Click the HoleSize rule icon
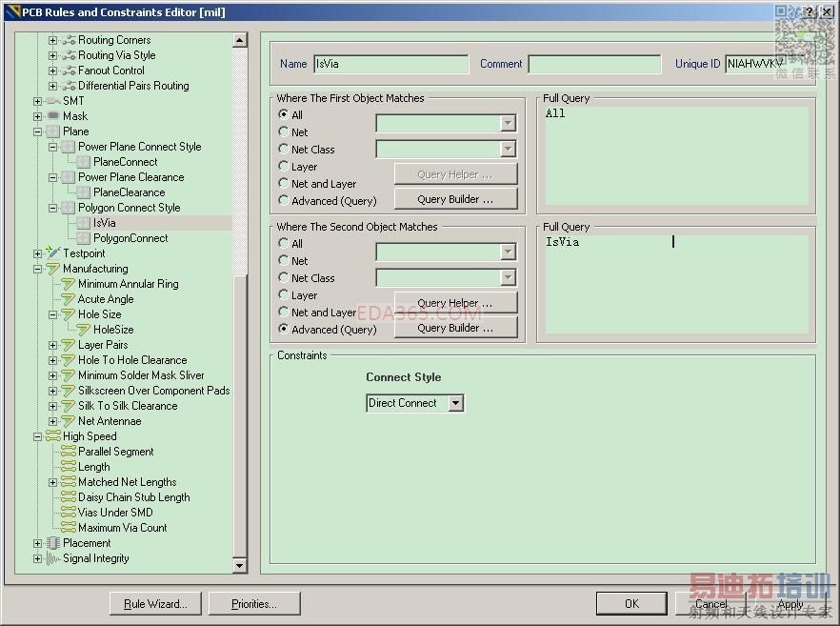This screenshot has height=626, width=840. (83, 330)
